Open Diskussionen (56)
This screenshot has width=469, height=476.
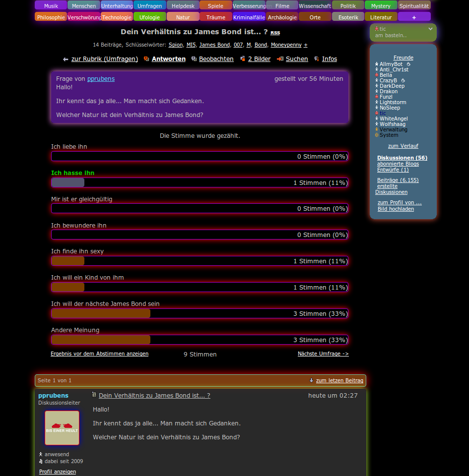pyautogui.click(x=402, y=158)
